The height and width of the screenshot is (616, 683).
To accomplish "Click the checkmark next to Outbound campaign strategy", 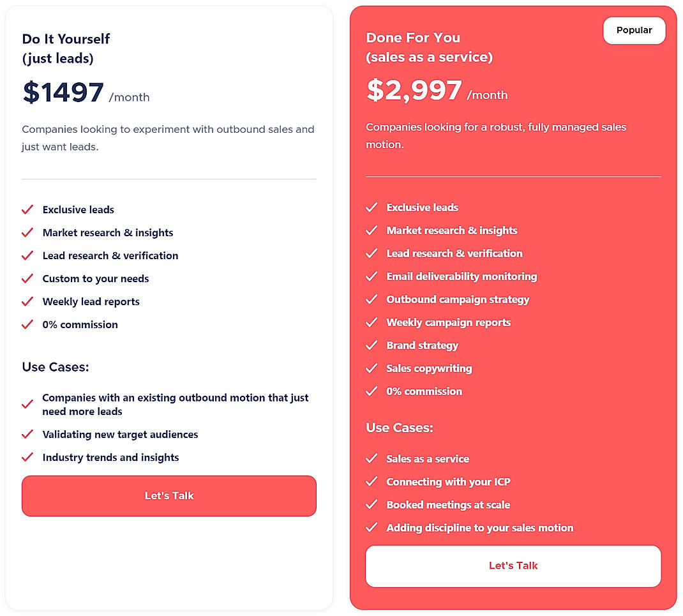I will click(x=372, y=299).
